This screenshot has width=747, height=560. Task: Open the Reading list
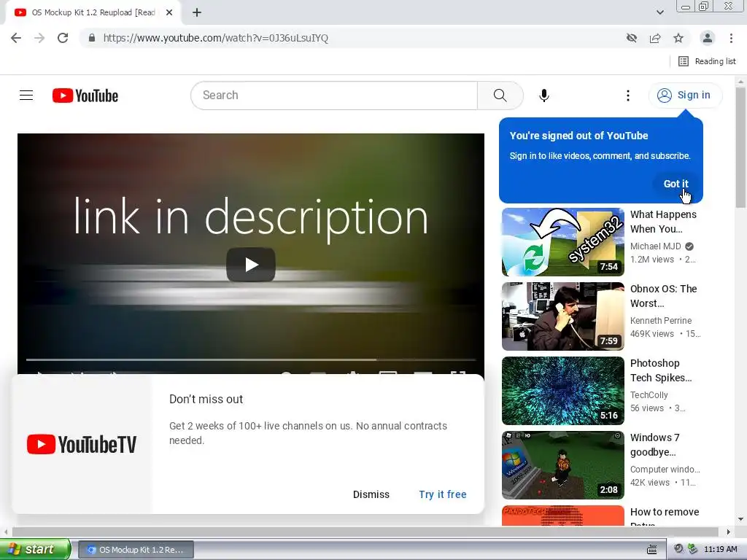pos(707,61)
